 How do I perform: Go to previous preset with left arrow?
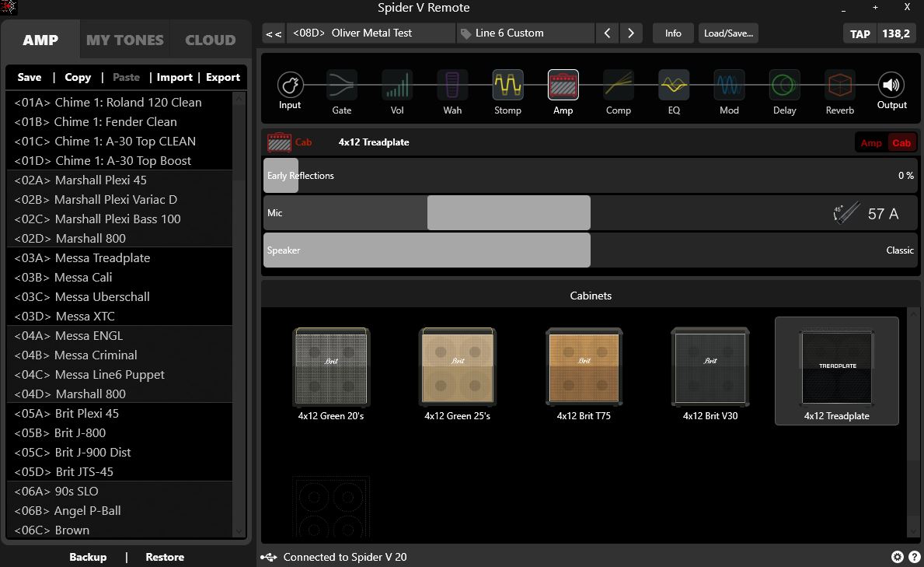[x=608, y=33]
